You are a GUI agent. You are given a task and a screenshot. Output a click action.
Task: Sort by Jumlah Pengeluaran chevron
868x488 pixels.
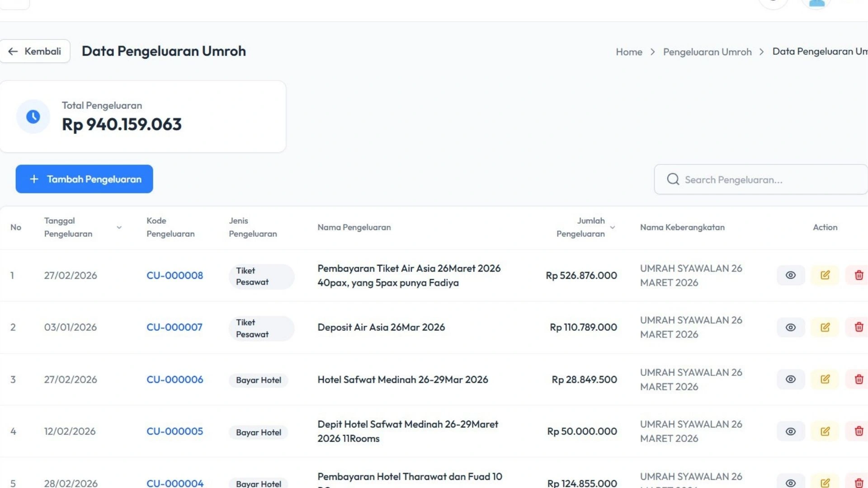click(613, 227)
